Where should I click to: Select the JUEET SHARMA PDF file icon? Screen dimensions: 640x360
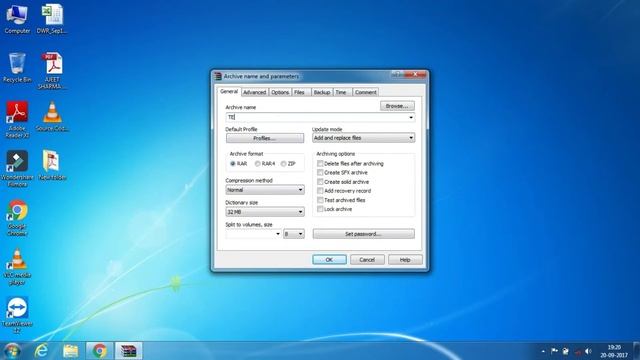(52, 70)
